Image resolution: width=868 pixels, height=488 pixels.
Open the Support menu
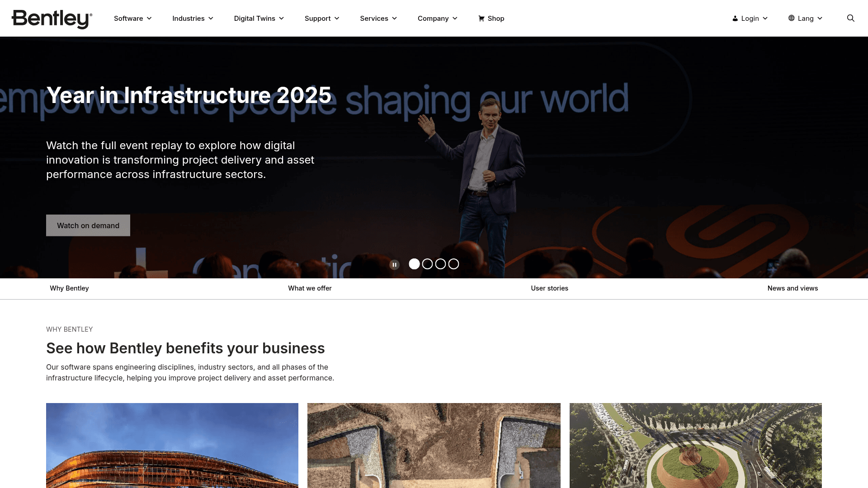point(322,19)
